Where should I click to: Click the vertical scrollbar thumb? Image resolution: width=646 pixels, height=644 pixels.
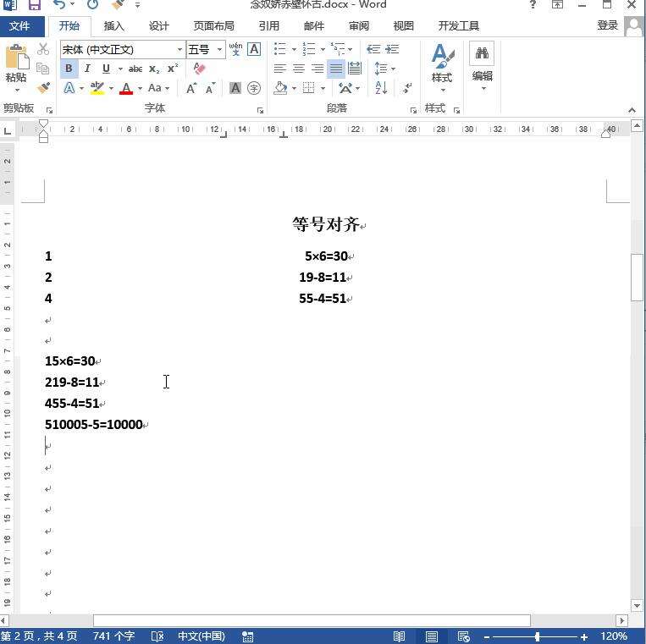coord(637,278)
